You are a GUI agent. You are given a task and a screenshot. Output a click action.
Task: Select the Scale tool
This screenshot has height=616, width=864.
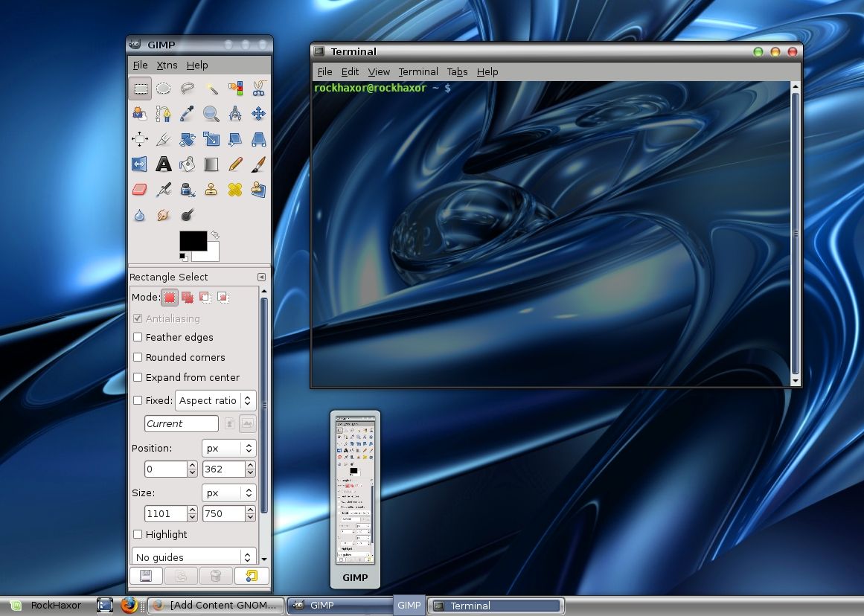[x=211, y=139]
